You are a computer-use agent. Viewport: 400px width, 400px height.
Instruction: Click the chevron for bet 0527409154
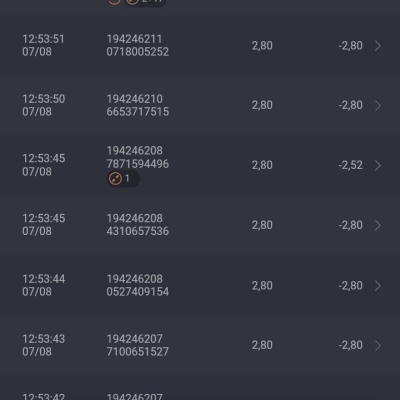pyautogui.click(x=378, y=285)
